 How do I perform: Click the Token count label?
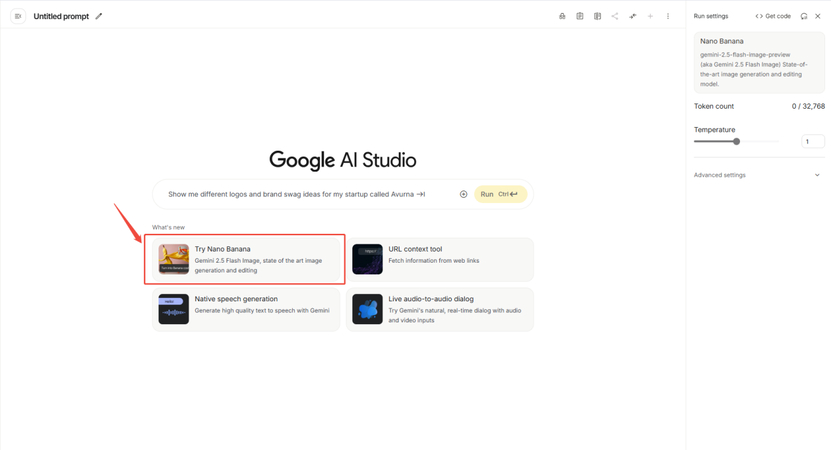point(714,107)
